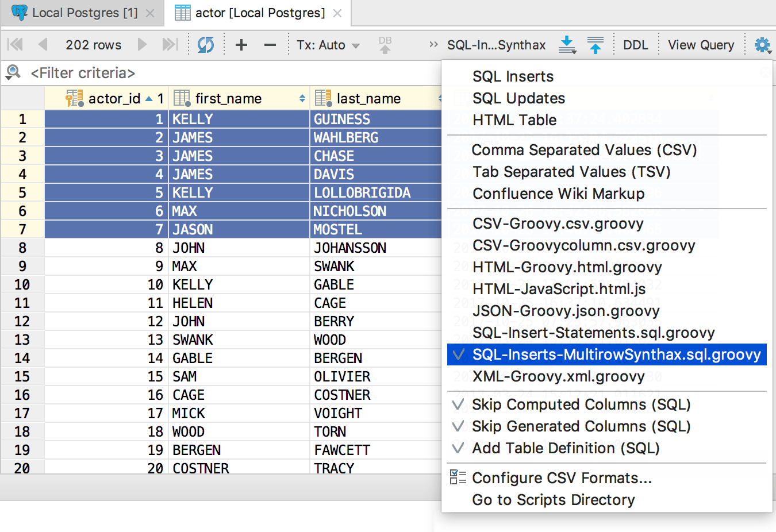776x532 pixels.
Task: Sort by first_name column arrows
Action: pyautogui.click(x=302, y=99)
